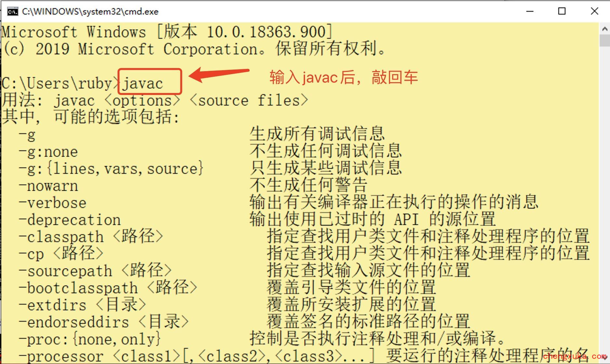Click description 覆盖引导类文件的位置
Screen dimensions: 610x364
351,287
